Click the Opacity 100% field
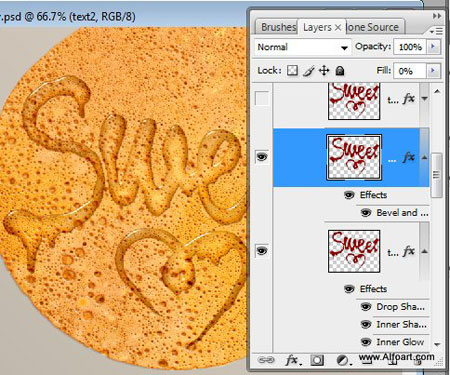 click(x=410, y=47)
